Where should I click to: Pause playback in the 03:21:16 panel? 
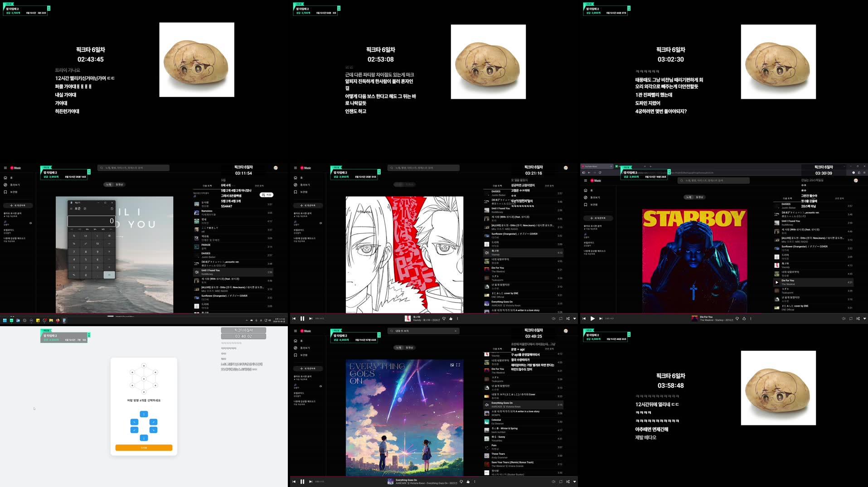(302, 318)
